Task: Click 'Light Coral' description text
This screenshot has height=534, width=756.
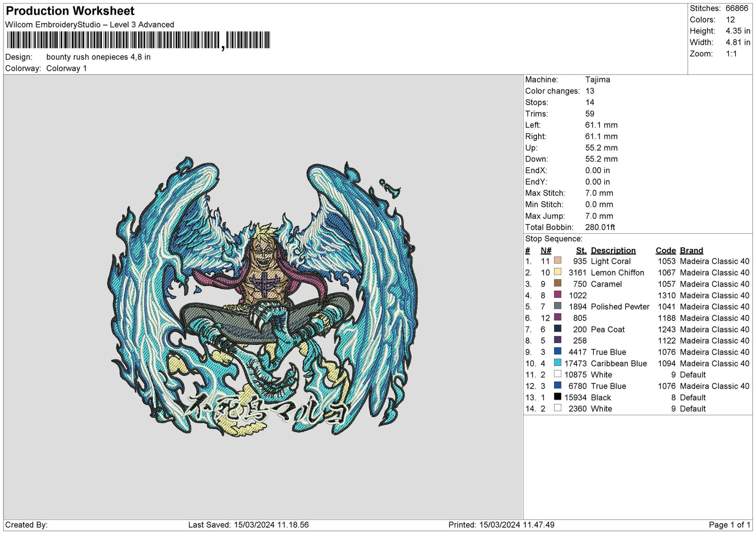Action: coord(611,262)
